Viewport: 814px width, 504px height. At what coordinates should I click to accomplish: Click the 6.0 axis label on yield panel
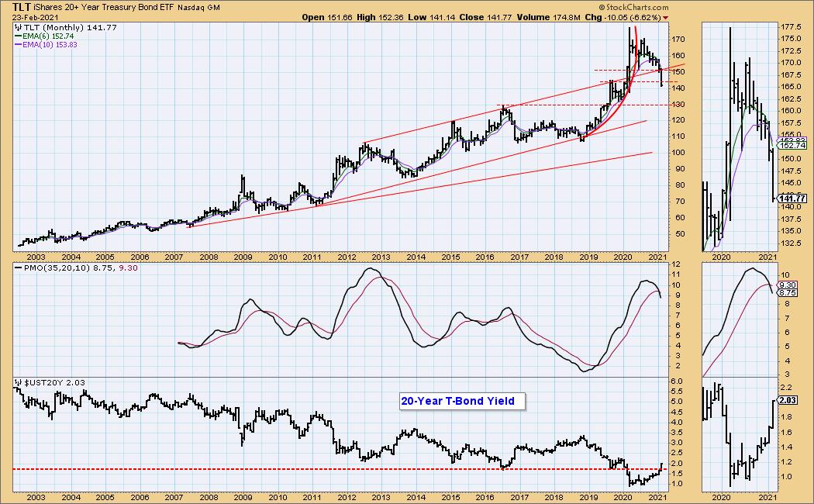[677, 381]
